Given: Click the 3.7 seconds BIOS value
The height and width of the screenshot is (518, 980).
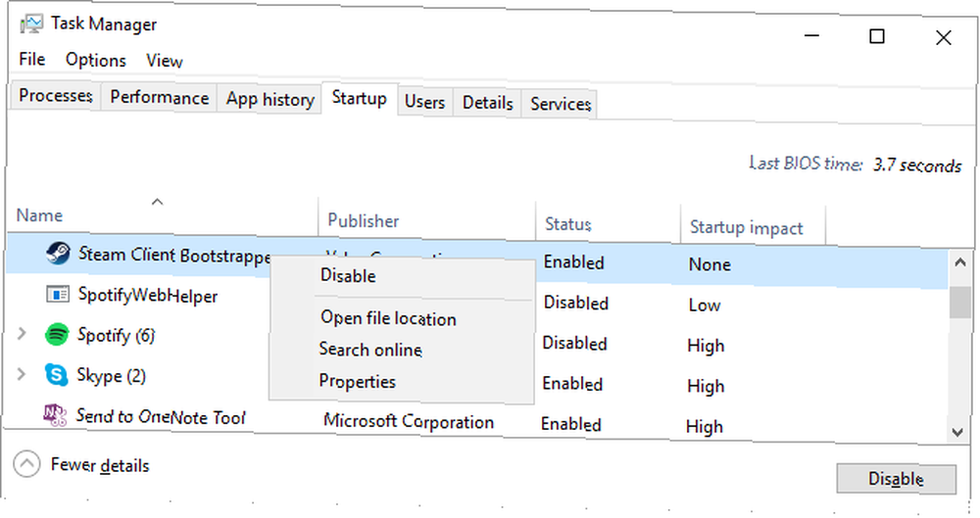Looking at the screenshot, I should click(917, 165).
